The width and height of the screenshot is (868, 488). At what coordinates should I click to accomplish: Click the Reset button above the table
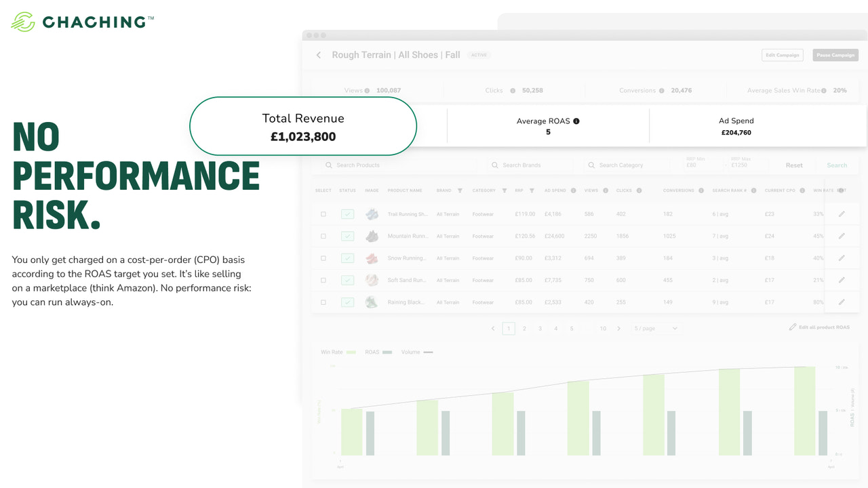793,165
